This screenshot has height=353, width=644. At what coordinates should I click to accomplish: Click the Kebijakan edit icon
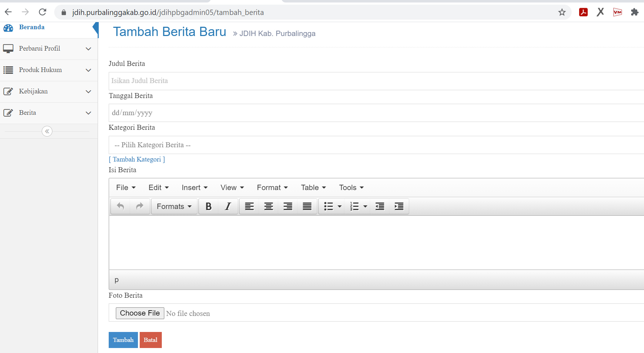tap(8, 91)
